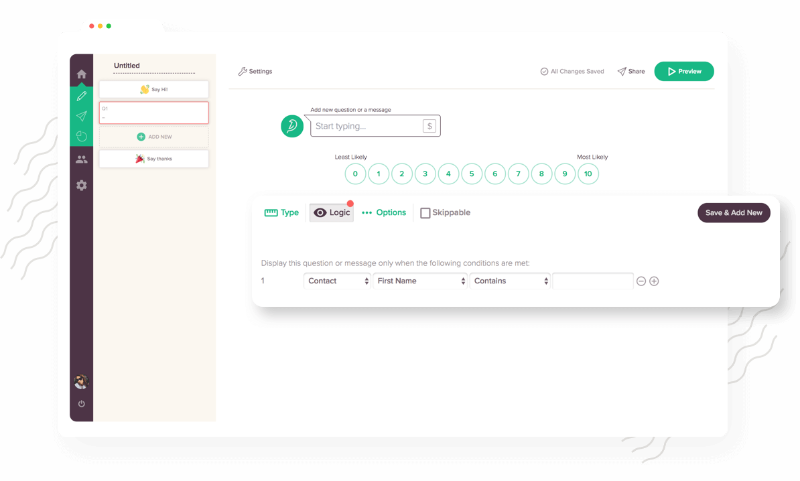Switch to the Type tab

(x=281, y=213)
